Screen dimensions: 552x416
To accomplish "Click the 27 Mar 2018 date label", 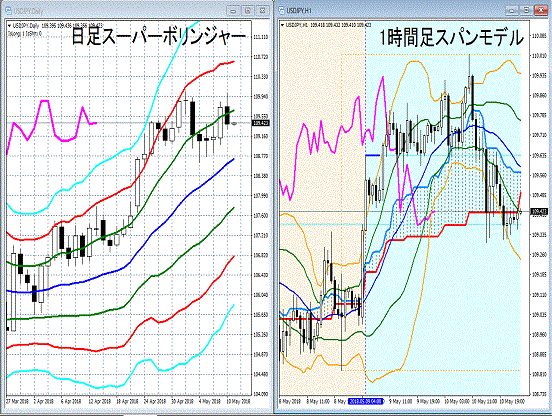I will point(17,401).
